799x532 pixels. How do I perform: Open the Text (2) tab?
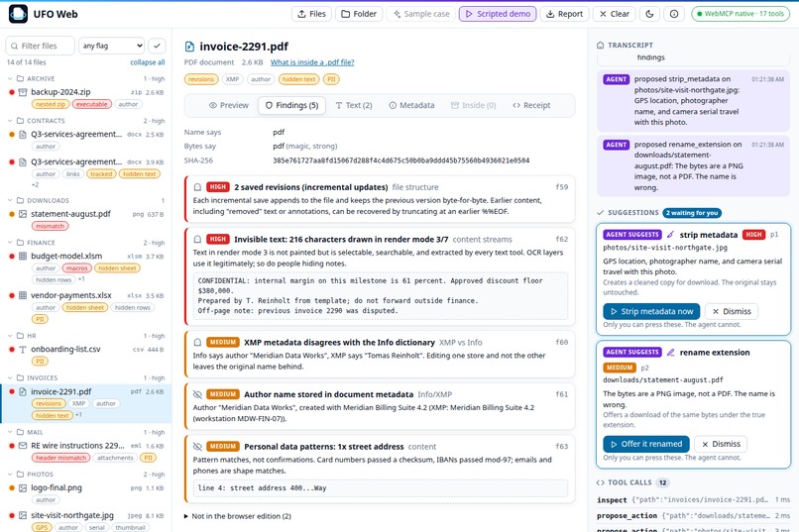(354, 105)
